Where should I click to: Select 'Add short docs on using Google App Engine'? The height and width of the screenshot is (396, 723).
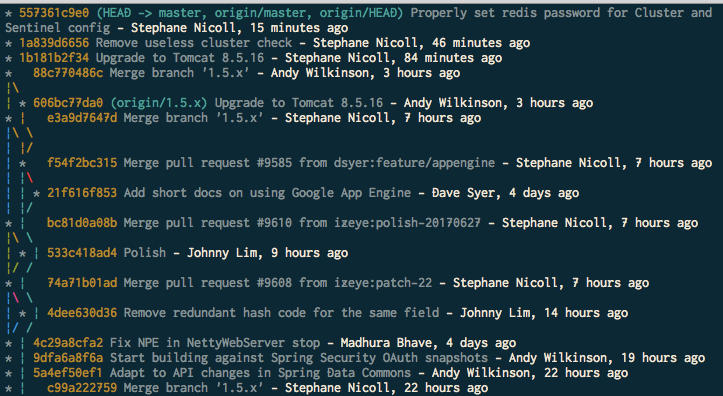267,193
